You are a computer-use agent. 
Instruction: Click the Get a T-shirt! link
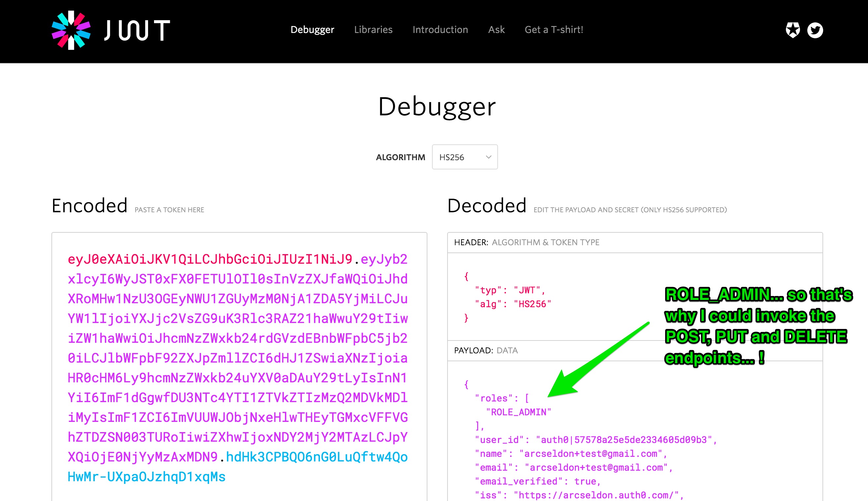click(553, 30)
